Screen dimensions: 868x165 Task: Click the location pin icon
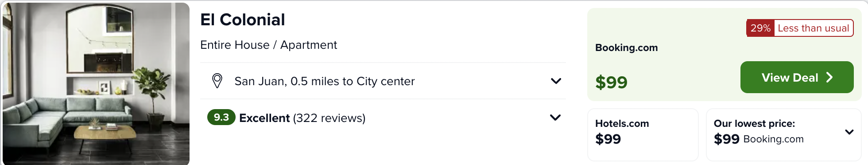click(x=217, y=81)
